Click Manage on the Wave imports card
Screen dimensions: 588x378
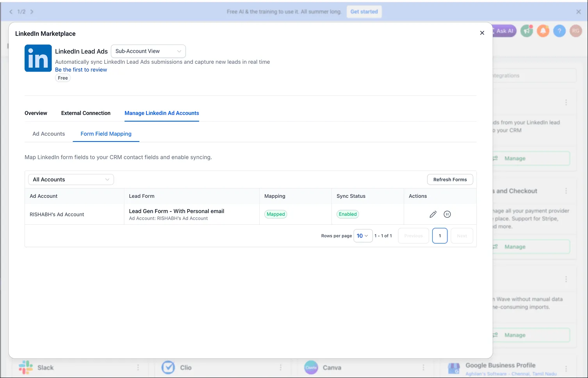(531, 335)
